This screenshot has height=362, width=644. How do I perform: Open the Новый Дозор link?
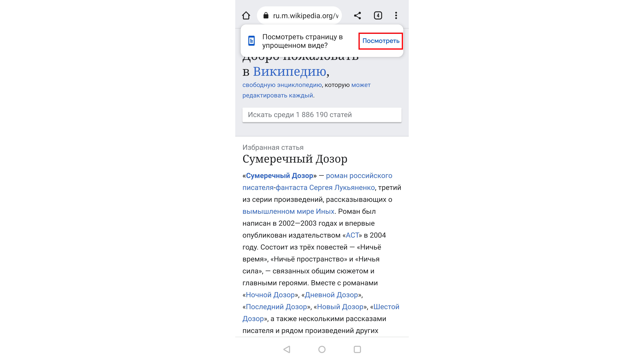(x=340, y=307)
